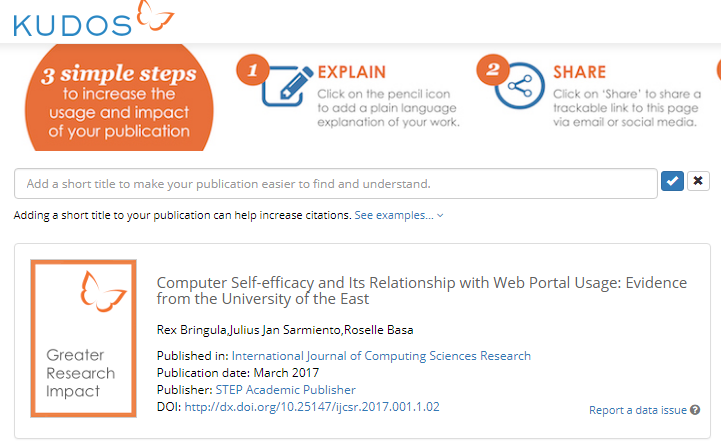Viewport: 721px width, 443px height.
Task: Click the orange number 1 badge
Action: (x=252, y=70)
